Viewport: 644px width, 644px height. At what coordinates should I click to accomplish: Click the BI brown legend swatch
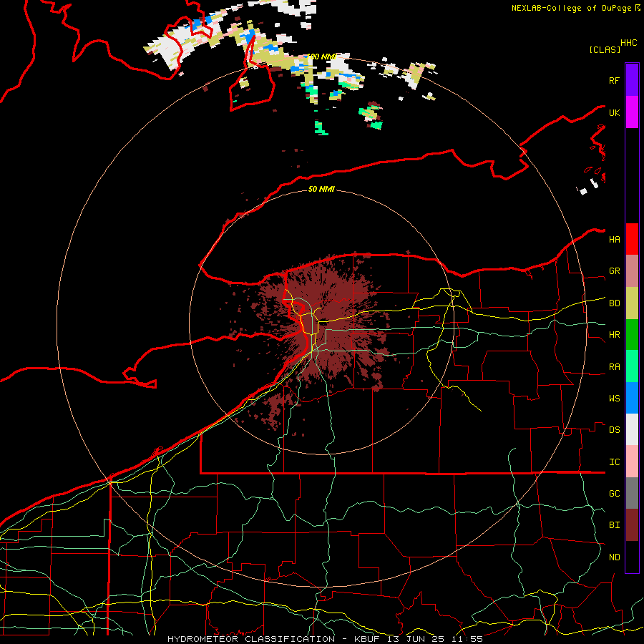click(x=632, y=525)
